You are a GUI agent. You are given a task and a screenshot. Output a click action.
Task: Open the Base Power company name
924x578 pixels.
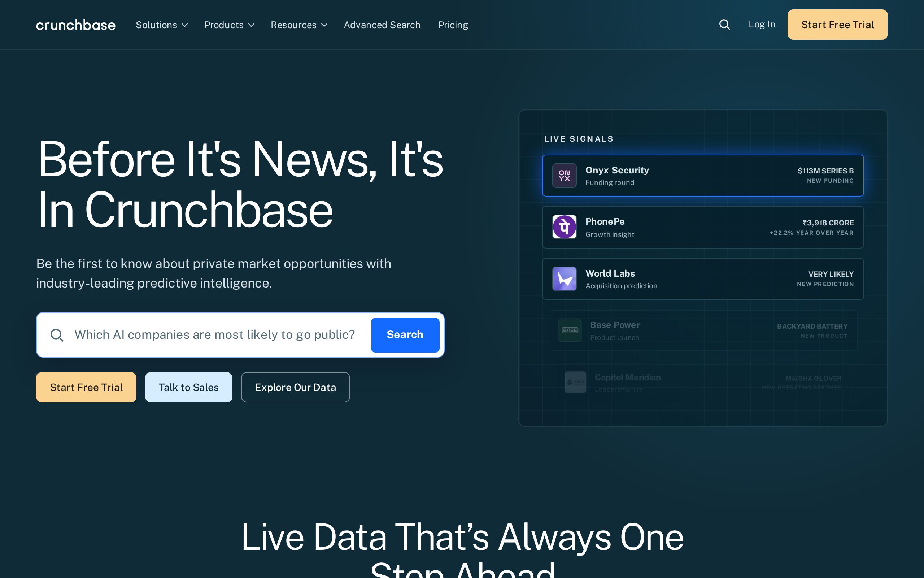[x=615, y=325]
